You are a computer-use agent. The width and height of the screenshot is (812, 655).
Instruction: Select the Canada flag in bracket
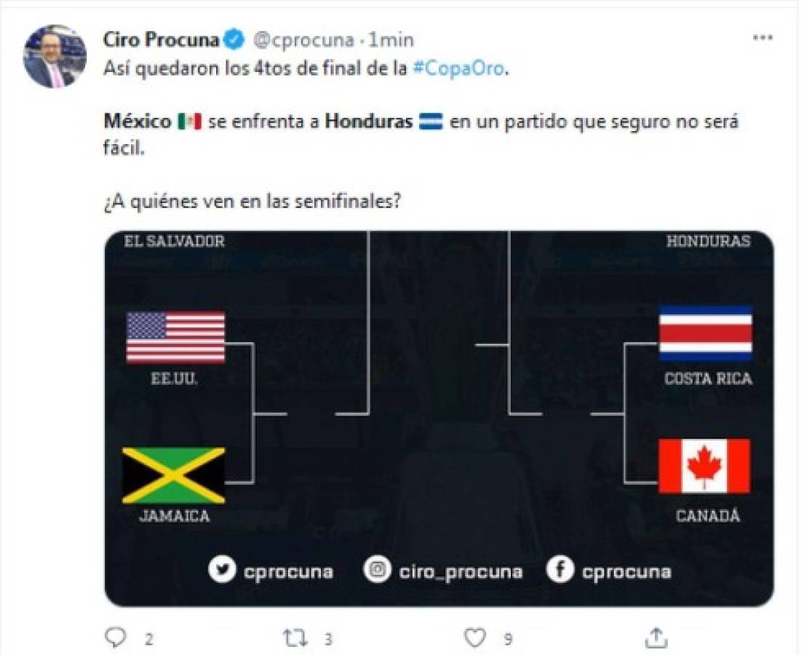click(x=704, y=467)
